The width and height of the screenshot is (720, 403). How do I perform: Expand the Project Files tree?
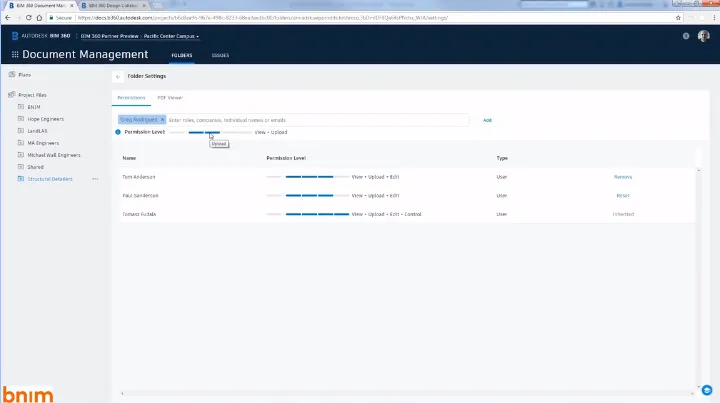click(x=11, y=95)
